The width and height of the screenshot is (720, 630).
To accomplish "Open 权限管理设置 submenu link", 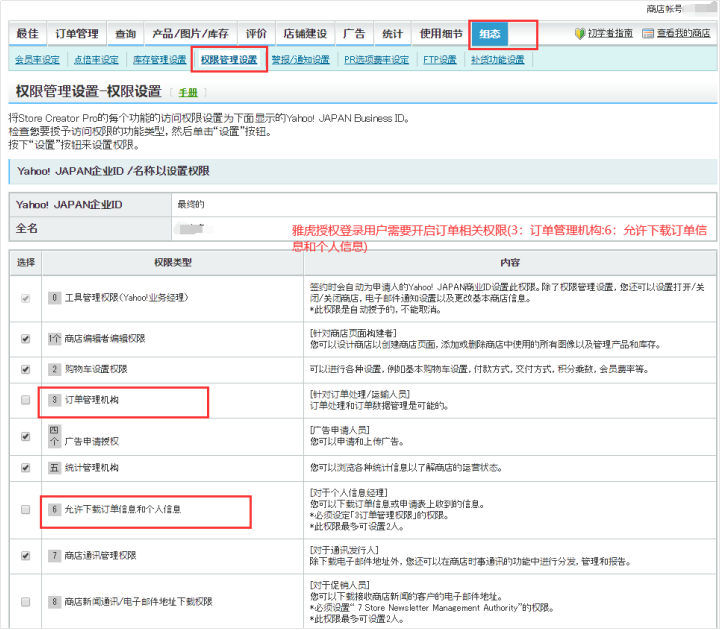I will tap(229, 60).
